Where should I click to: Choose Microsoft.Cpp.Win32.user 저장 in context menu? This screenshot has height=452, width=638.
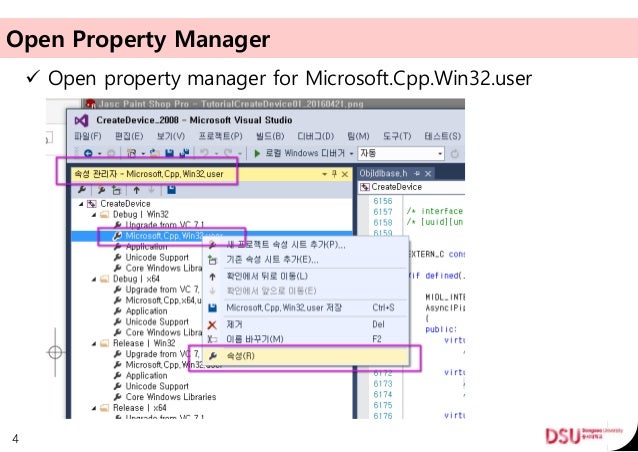306,308
